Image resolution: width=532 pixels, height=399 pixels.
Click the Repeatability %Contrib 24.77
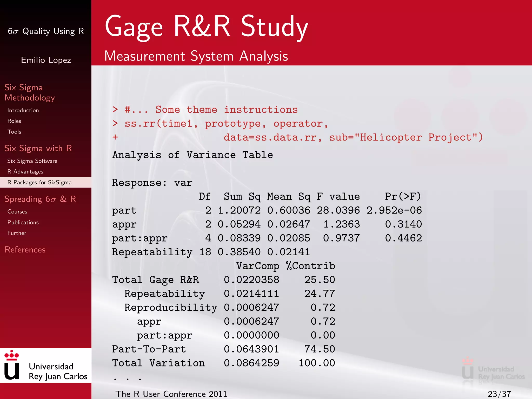(x=320, y=294)
